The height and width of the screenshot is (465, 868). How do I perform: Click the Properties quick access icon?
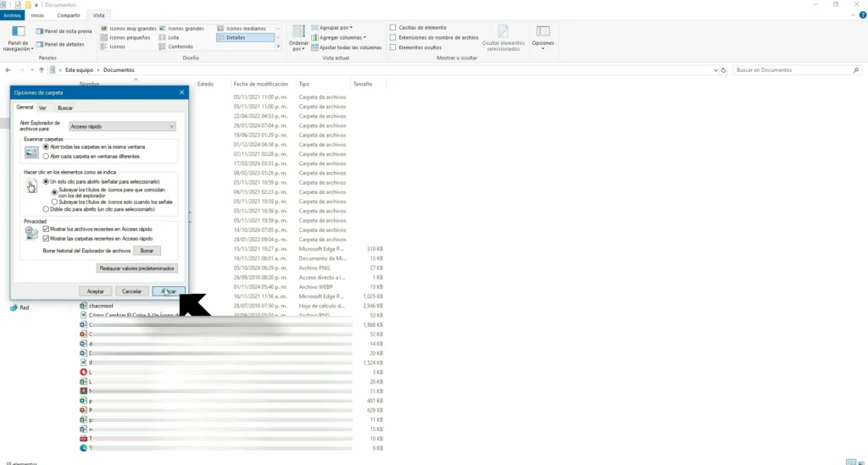point(18,5)
